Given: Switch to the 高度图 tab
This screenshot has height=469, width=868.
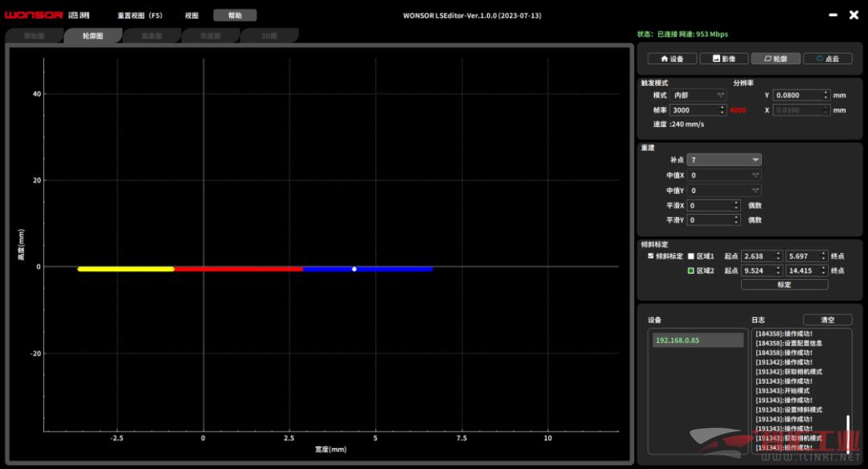Looking at the screenshot, I should [x=151, y=36].
